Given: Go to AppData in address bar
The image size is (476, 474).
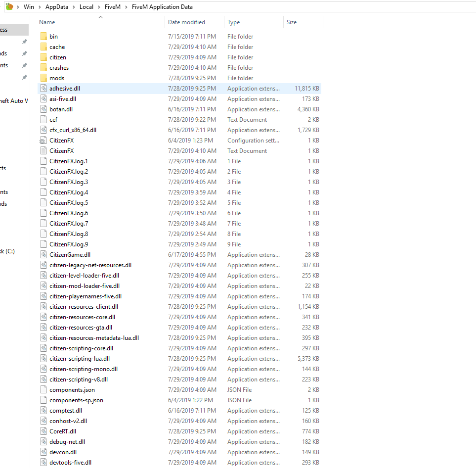Looking at the screenshot, I should [57, 7].
